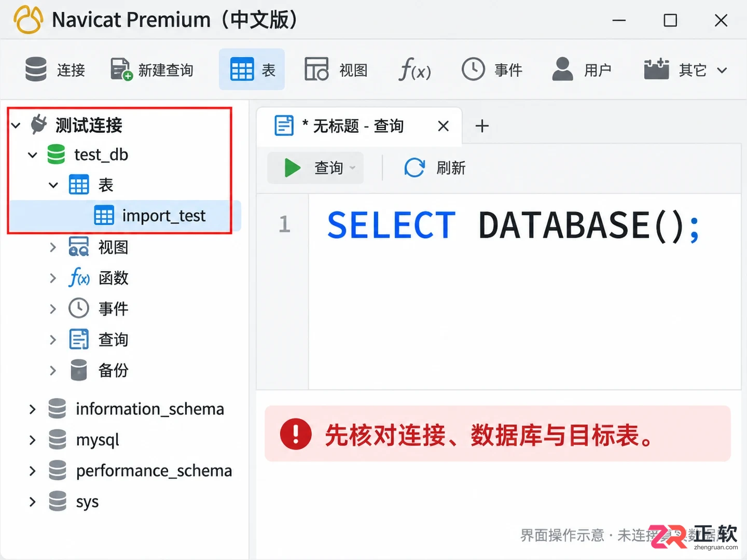The width and height of the screenshot is (747, 560).
Task: Add a new query tab
Action: point(482,126)
